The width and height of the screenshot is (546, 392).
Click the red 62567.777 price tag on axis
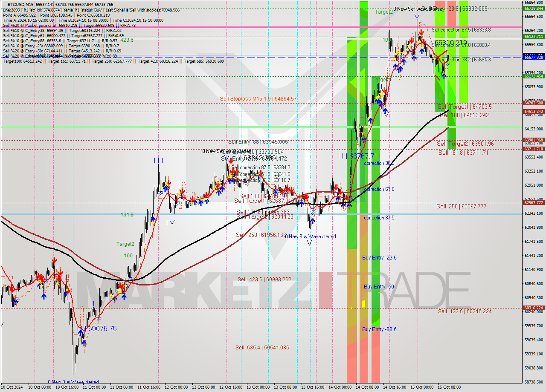pyautogui.click(x=534, y=202)
